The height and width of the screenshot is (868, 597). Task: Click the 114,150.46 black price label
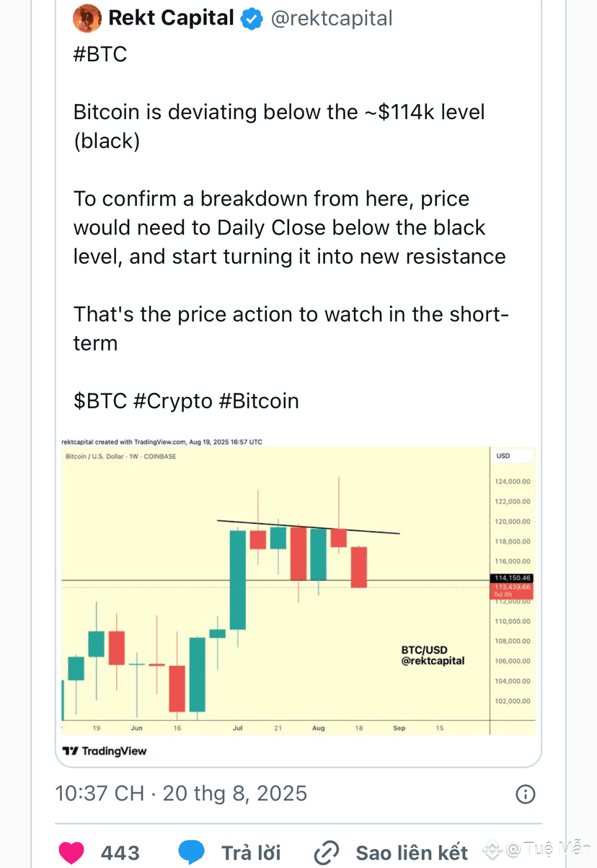pyautogui.click(x=512, y=578)
